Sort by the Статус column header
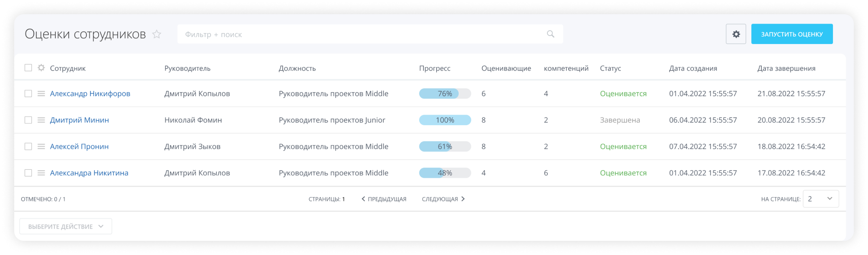Screen dimensions: 868x255 610,68
